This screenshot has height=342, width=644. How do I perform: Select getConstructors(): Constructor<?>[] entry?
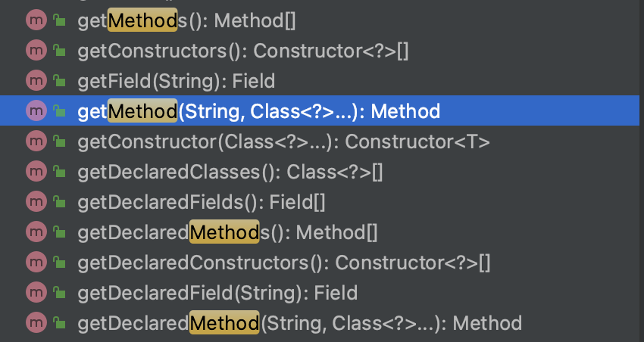pyautogui.click(x=242, y=51)
